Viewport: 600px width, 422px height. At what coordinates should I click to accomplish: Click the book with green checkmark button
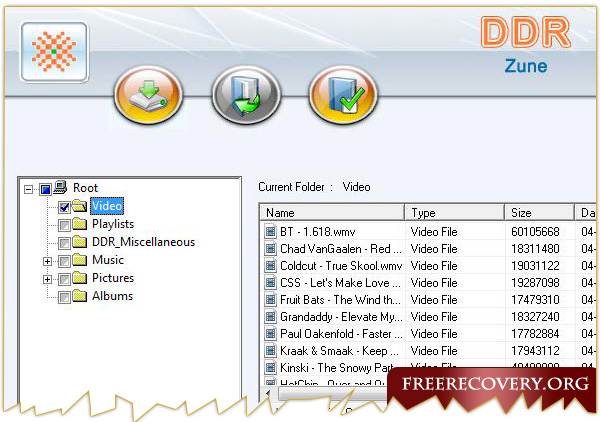click(343, 94)
